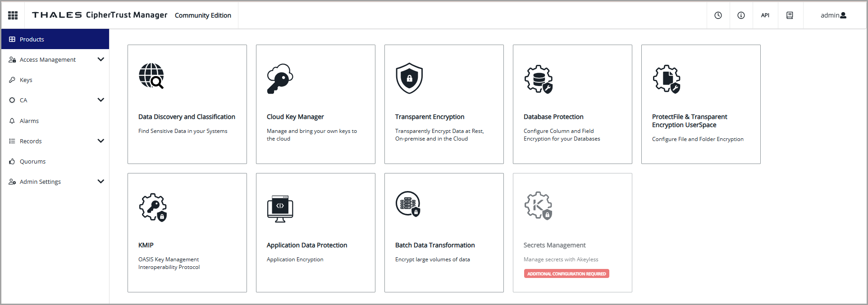This screenshot has height=305, width=868.
Task: Expand the CA section chevron
Action: (101, 100)
